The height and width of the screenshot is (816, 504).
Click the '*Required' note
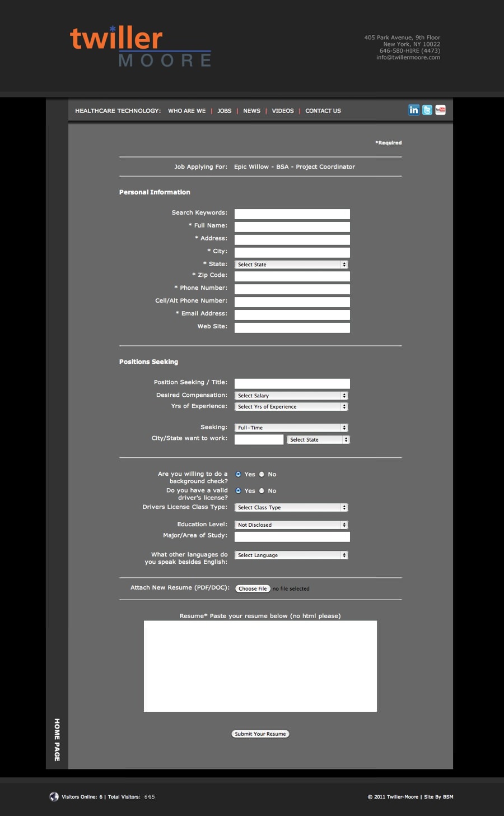pos(389,143)
